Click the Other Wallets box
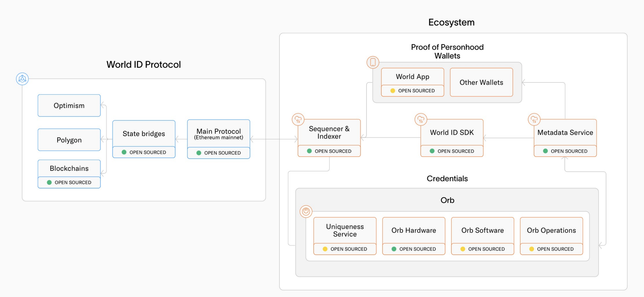644x297 pixels. pos(481,82)
